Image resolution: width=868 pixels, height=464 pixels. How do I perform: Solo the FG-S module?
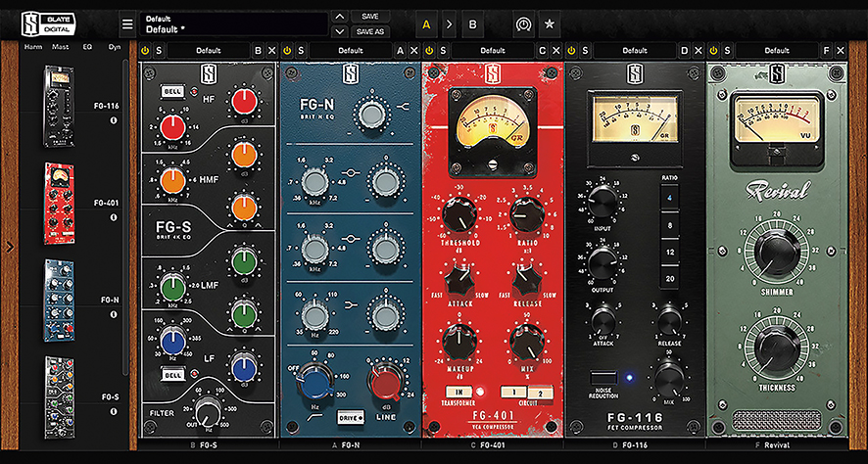coord(159,51)
